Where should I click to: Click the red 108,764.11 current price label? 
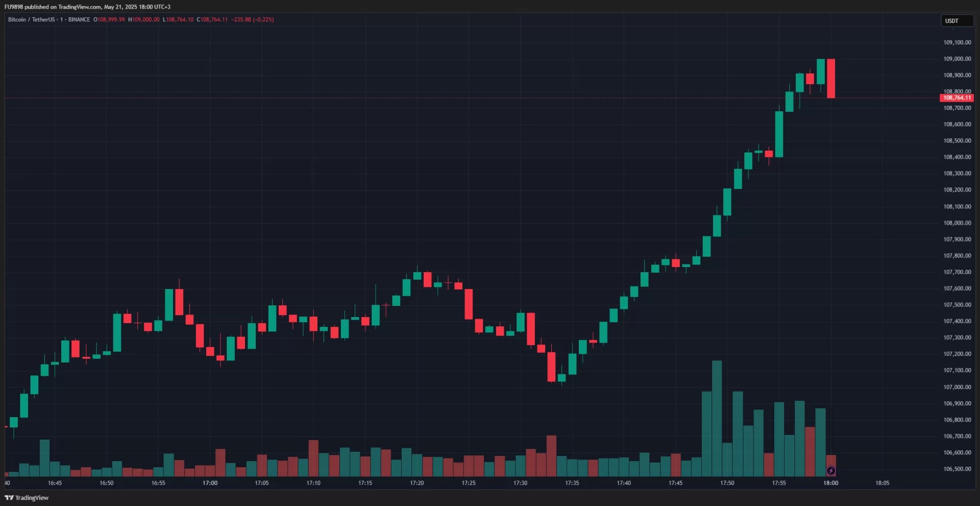957,98
